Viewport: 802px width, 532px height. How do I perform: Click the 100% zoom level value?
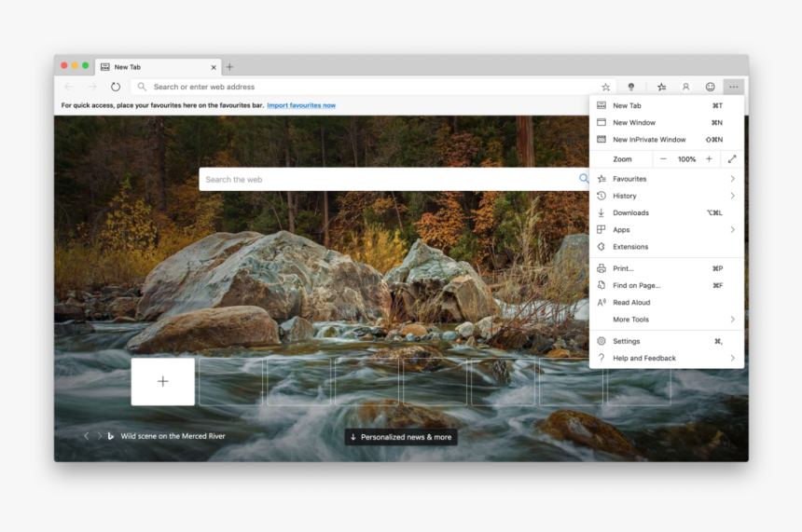(x=686, y=159)
